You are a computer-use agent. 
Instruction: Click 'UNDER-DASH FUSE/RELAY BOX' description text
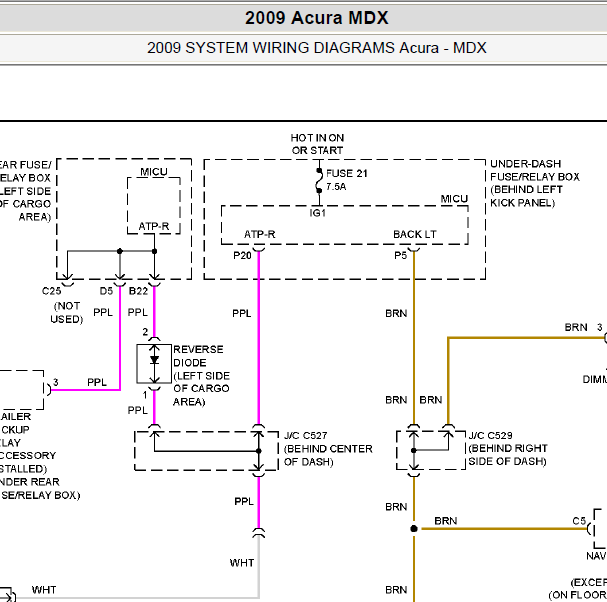pyautogui.click(x=534, y=170)
